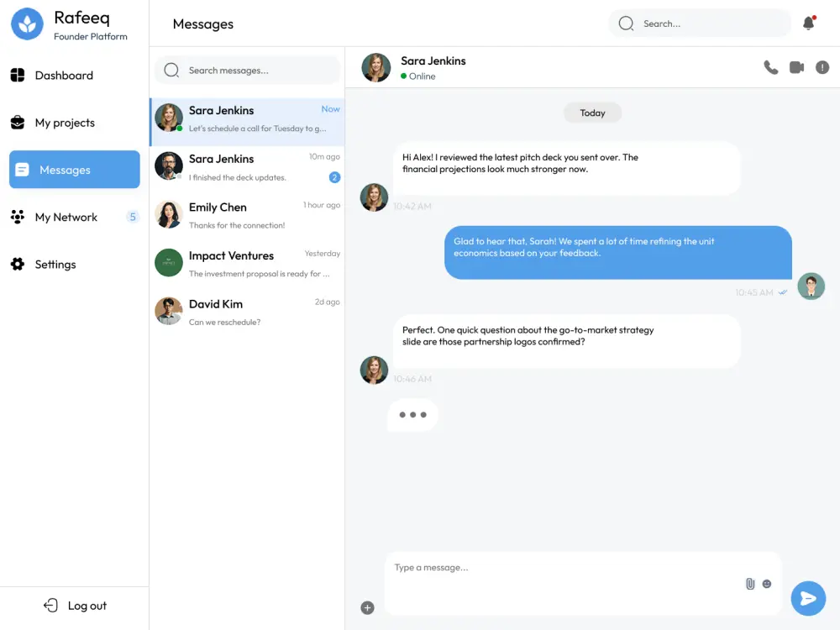Click the Settings gear icon

point(18,264)
